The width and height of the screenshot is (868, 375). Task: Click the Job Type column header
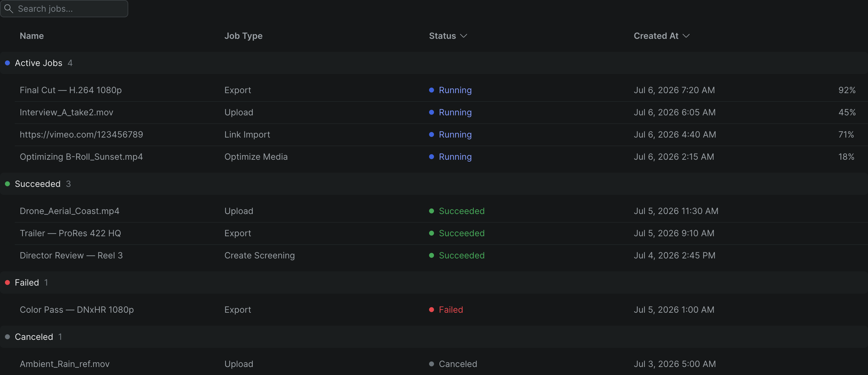click(x=243, y=36)
